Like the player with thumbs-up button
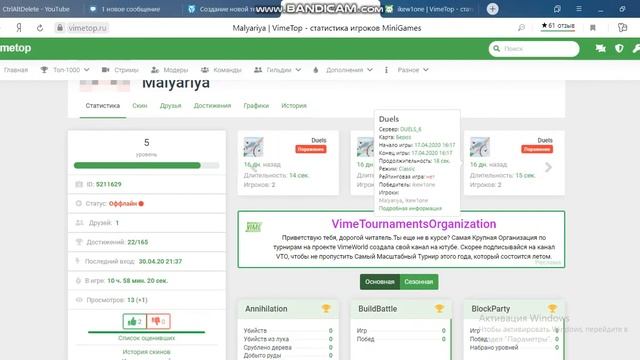This screenshot has height=360, width=640. (x=135, y=321)
